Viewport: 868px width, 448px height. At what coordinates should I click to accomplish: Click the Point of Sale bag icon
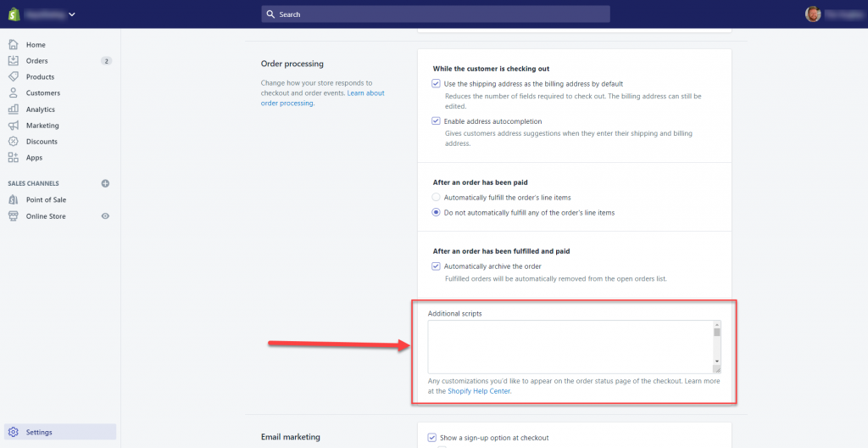[14, 199]
